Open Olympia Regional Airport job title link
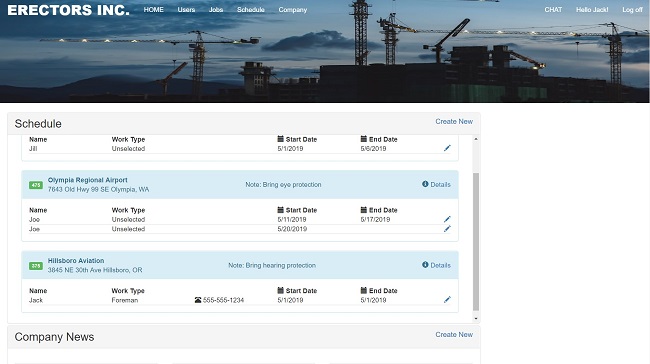Image resolution: width=650 pixels, height=364 pixels. pos(87,180)
